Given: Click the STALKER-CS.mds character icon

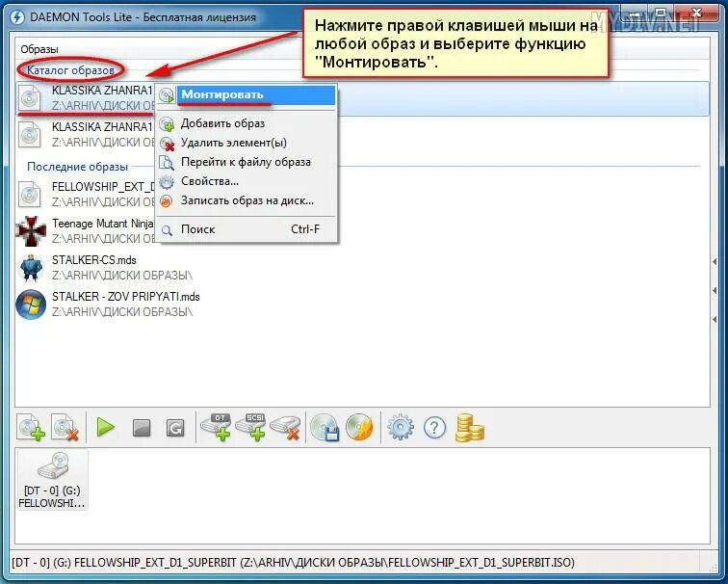Looking at the screenshot, I should click(x=31, y=268).
